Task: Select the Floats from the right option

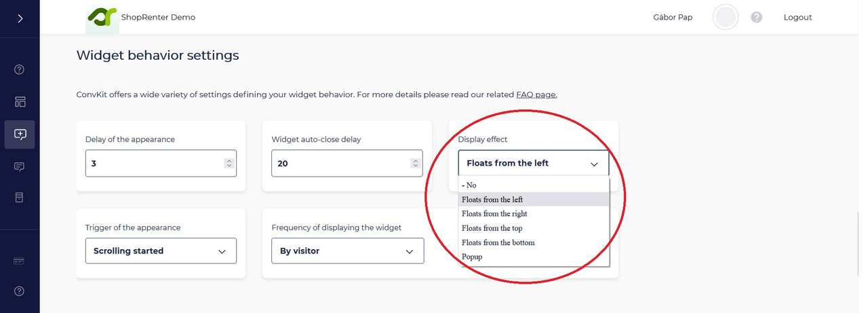Action: [494, 214]
